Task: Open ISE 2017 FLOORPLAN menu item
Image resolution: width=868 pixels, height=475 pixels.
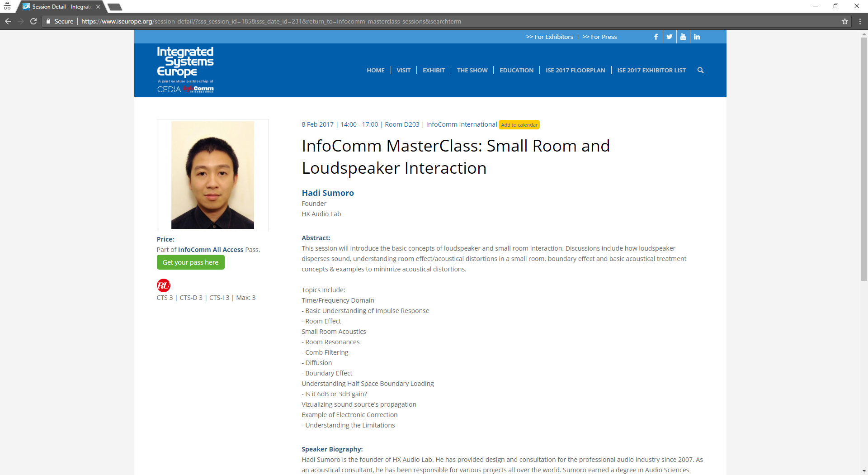Action: tap(576, 70)
